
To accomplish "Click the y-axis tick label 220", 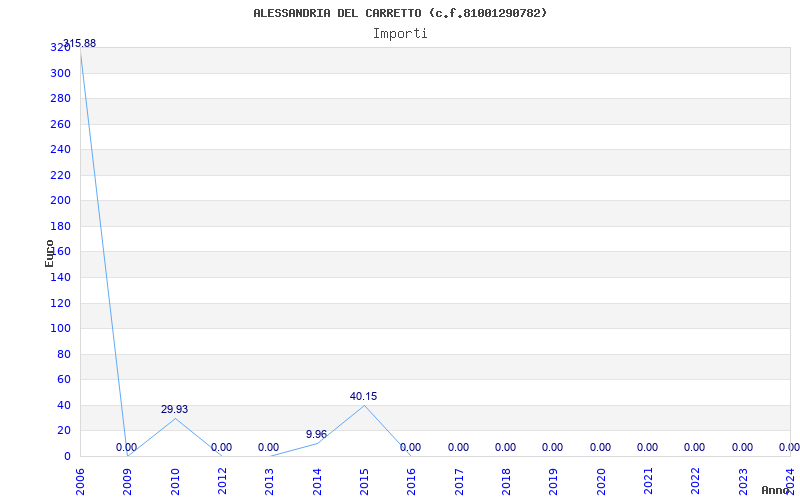I will 60,175.
